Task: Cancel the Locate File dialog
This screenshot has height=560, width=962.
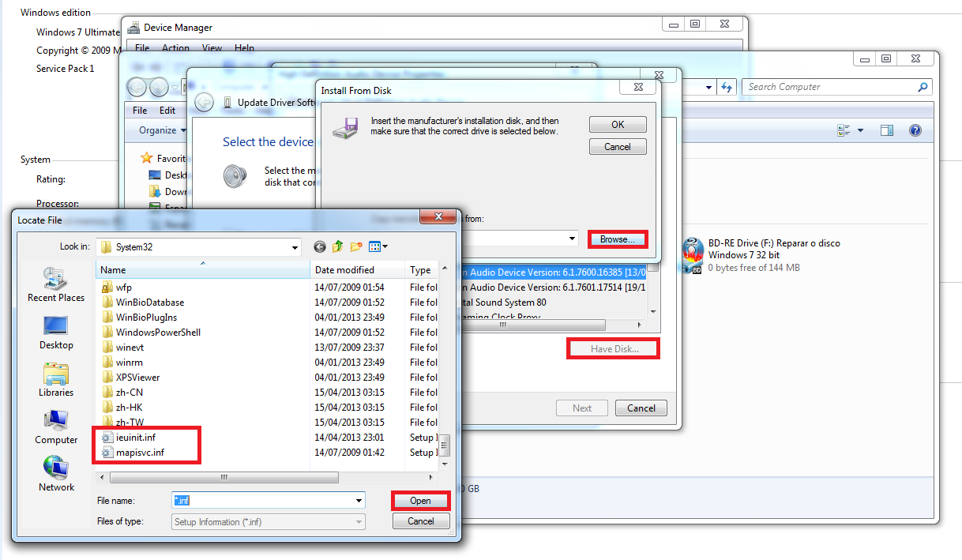Action: click(x=420, y=521)
